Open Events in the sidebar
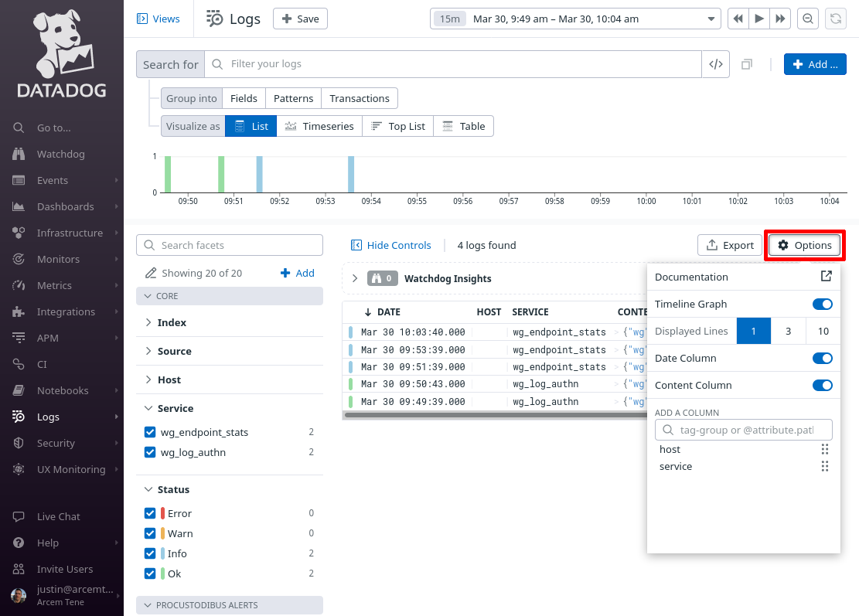The width and height of the screenshot is (859, 616). point(53,180)
